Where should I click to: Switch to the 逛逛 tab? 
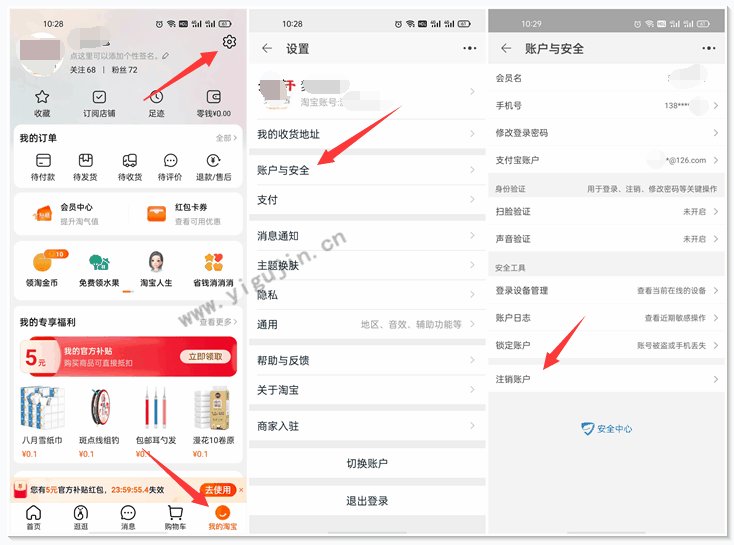81,517
